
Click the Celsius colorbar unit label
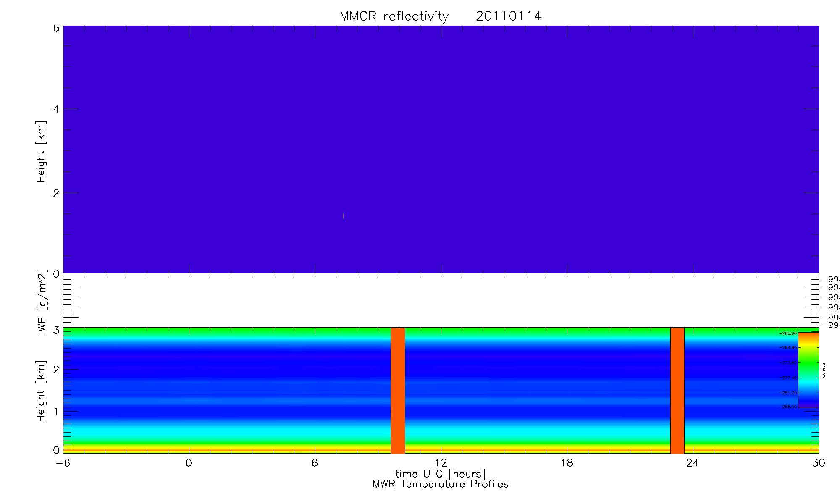click(x=824, y=370)
